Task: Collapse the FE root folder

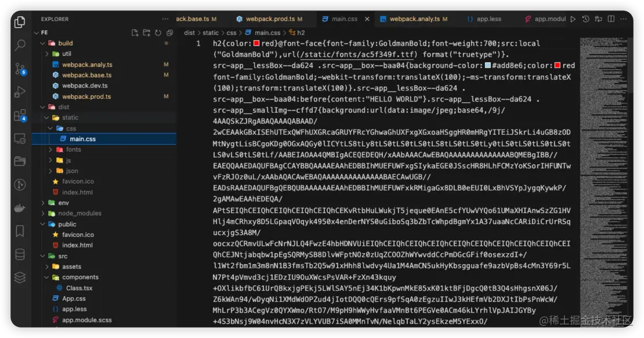Action: coord(44,33)
